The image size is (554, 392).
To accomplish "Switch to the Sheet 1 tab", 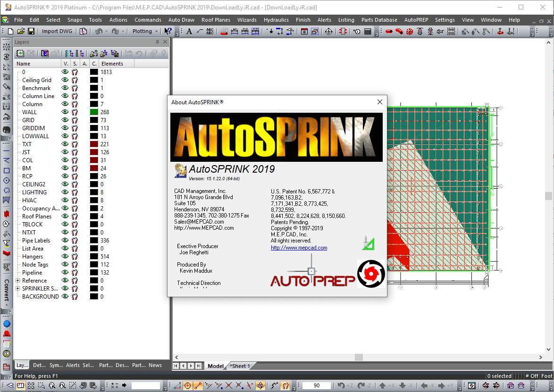I will (240, 366).
